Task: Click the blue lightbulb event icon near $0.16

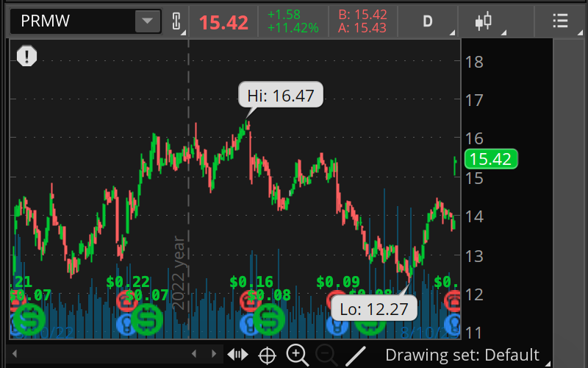Action: pos(248,325)
